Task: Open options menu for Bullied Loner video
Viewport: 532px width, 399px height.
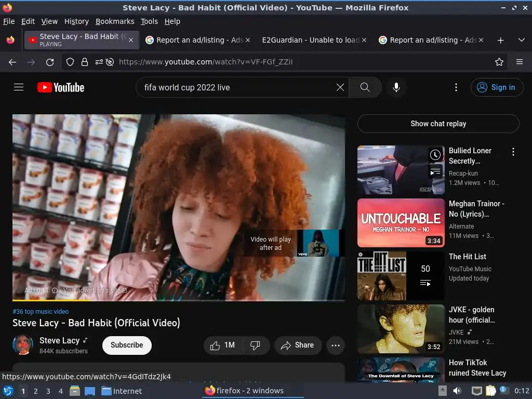Action: point(513,152)
